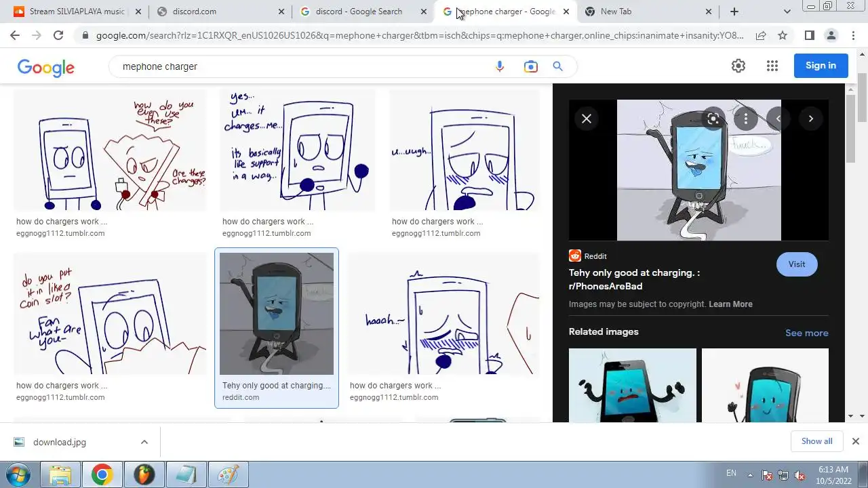Viewport: 868px width, 488px height.
Task: Click the Learn More copyright link
Action: (x=730, y=304)
